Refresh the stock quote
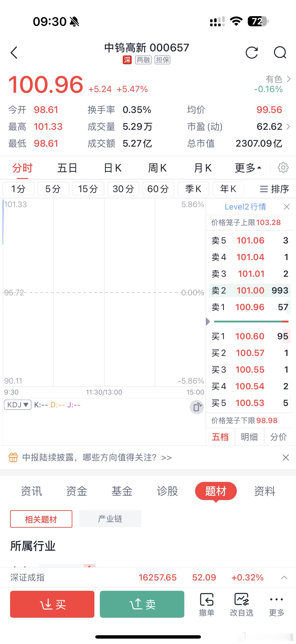The height and width of the screenshot is (644, 296). pyautogui.click(x=252, y=53)
